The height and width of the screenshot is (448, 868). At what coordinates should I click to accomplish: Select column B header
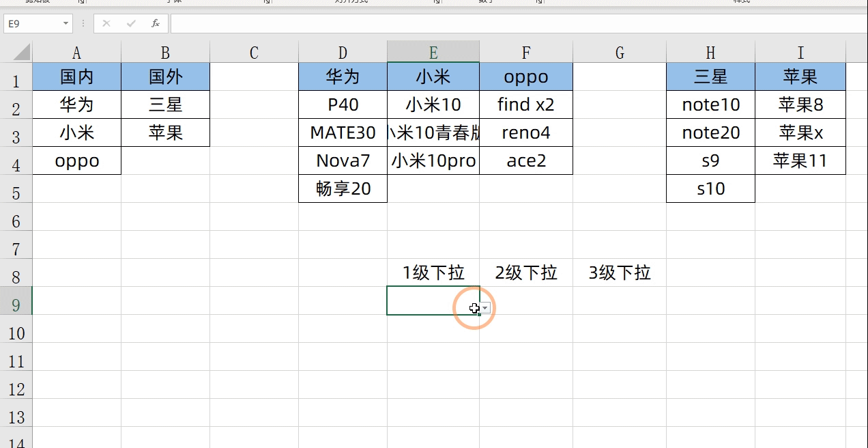[x=165, y=52]
